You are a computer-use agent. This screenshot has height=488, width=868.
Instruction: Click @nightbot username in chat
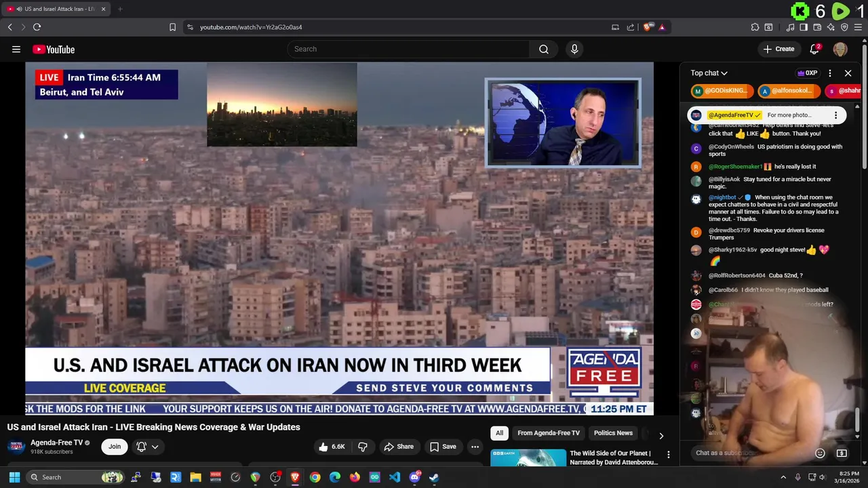coord(722,197)
